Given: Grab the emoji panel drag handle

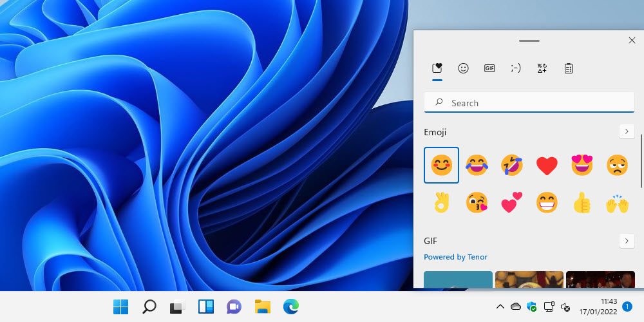Looking at the screenshot, I should pyautogui.click(x=529, y=41).
